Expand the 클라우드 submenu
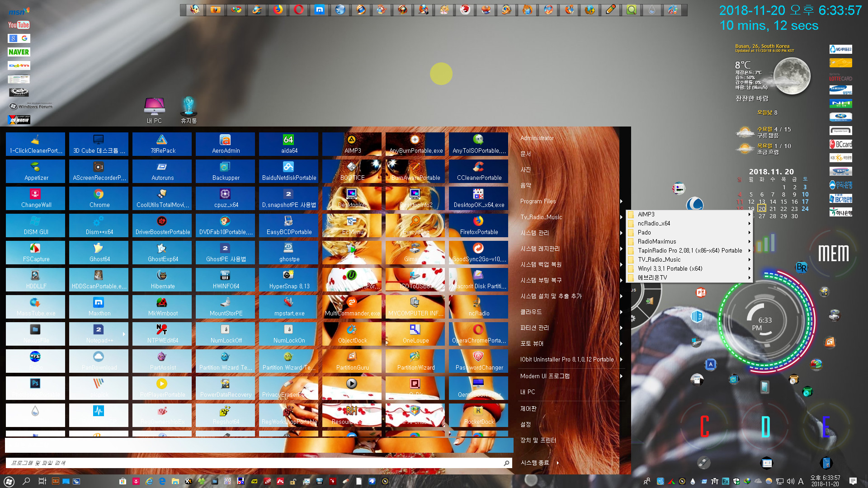The width and height of the screenshot is (868, 488). [x=571, y=312]
